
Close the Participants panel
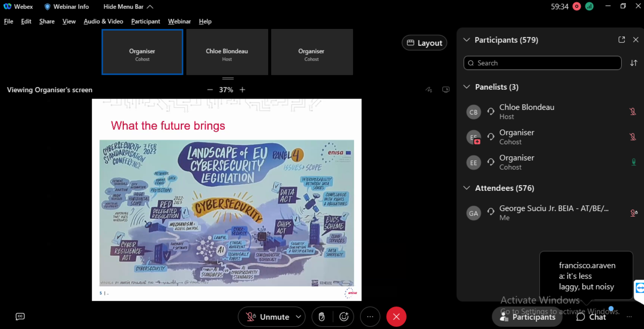pos(636,40)
